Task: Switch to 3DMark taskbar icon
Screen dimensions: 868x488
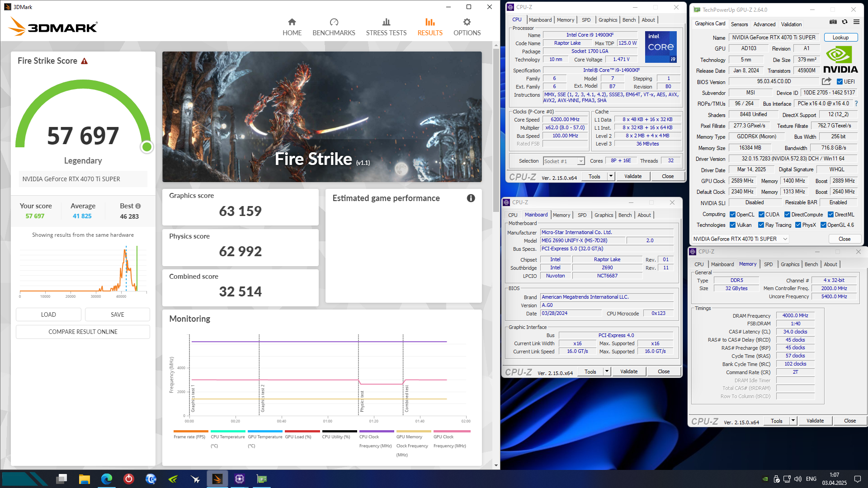Action: pos(217,479)
